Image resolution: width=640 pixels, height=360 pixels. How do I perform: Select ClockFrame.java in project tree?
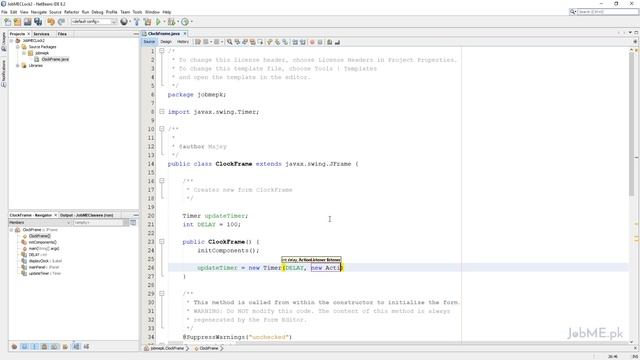[x=55, y=59]
